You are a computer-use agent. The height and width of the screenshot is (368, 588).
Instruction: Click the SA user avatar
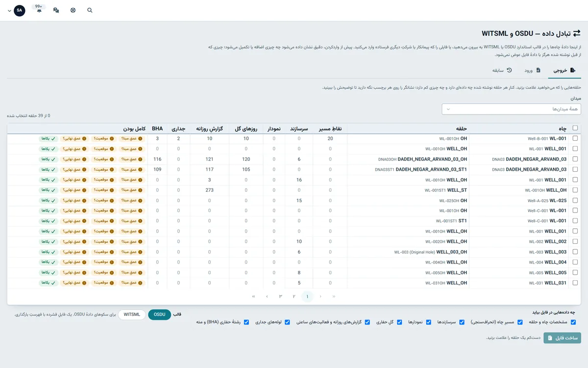point(20,10)
